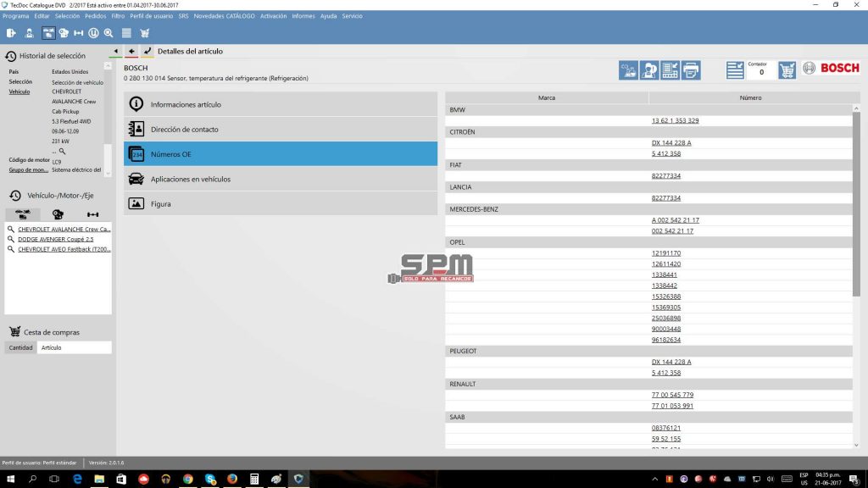Click the Número column header

[750, 98]
